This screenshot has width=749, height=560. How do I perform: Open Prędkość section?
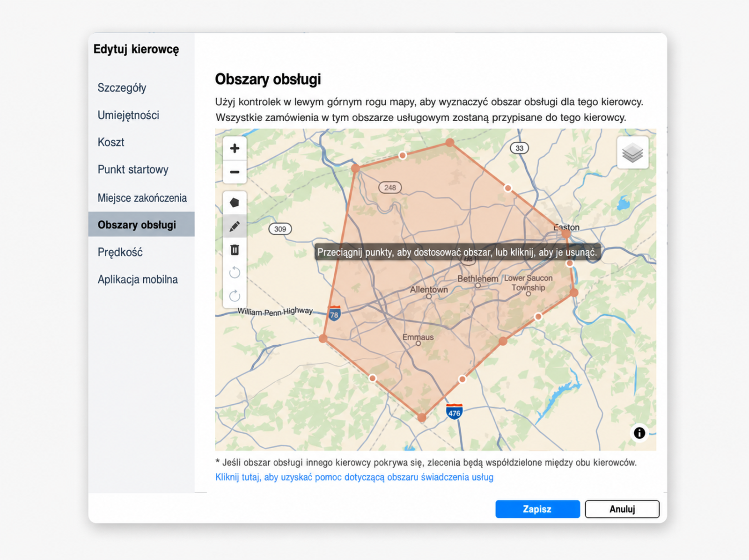120,252
